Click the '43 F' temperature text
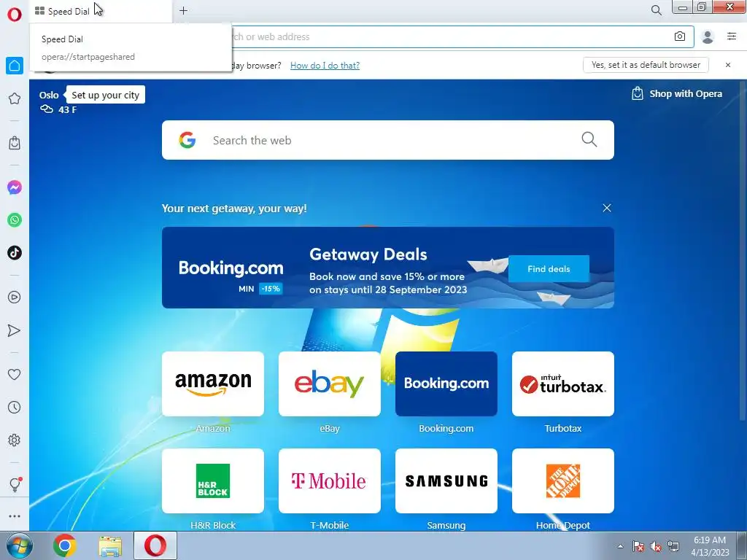 click(x=68, y=109)
